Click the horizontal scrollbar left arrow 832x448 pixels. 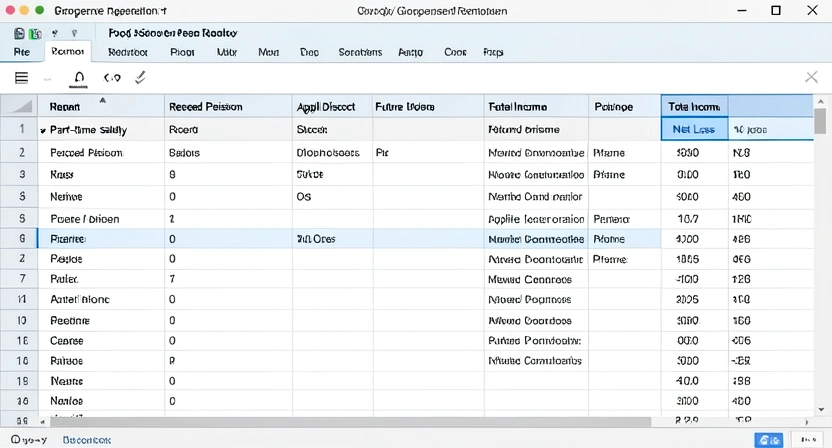point(42,422)
